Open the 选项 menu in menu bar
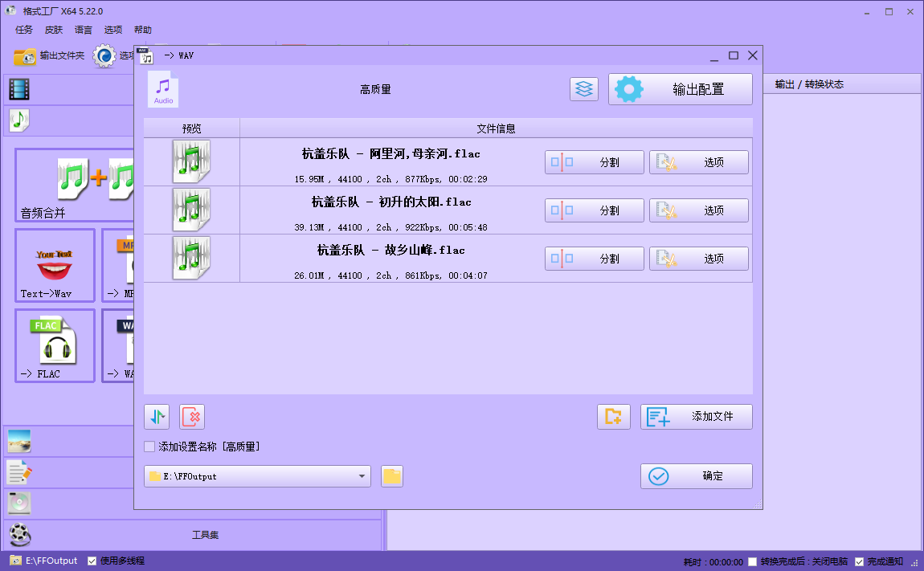This screenshot has width=924, height=571. [113, 30]
